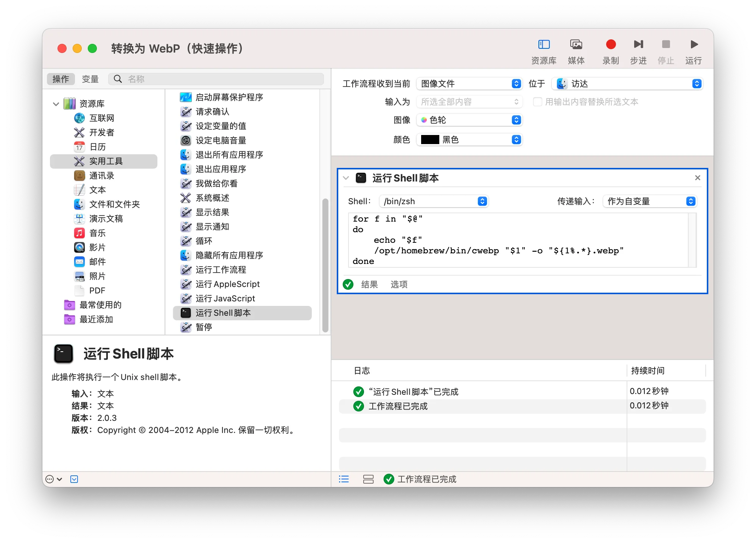Open the 所选全部内容 input dropdown
This screenshot has height=543, width=756.
[x=469, y=102]
